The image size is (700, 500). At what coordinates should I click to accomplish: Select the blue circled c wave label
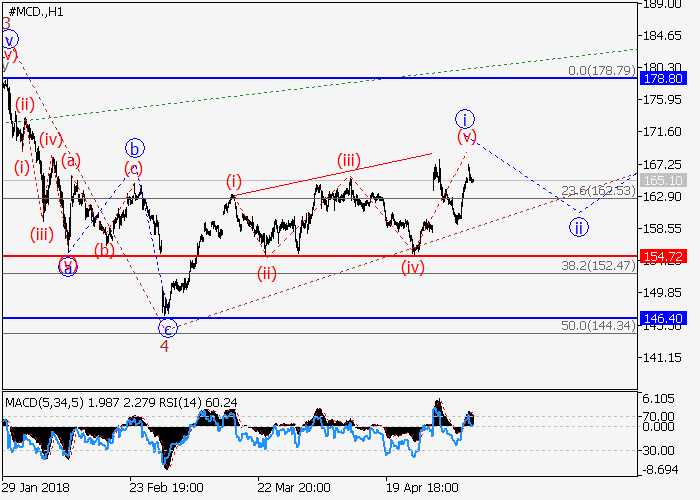(167, 327)
